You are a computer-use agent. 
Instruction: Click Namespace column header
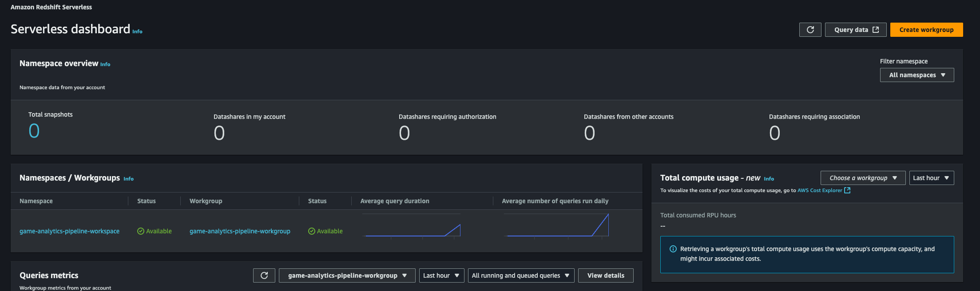click(x=36, y=201)
